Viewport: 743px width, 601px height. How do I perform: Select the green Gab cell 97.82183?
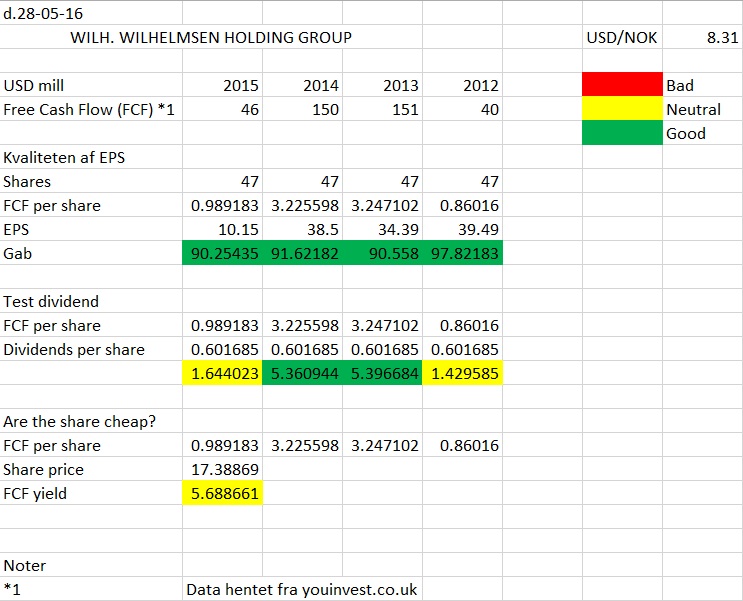462,253
